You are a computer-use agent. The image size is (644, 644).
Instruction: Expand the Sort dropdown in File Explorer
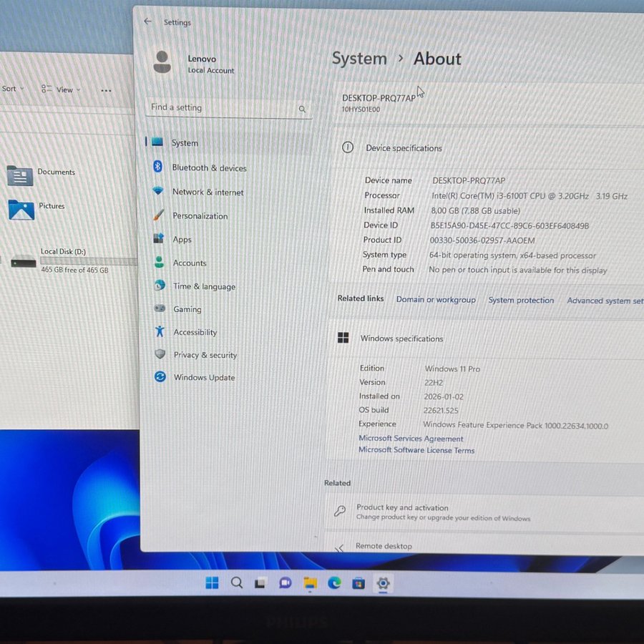pos(12,89)
